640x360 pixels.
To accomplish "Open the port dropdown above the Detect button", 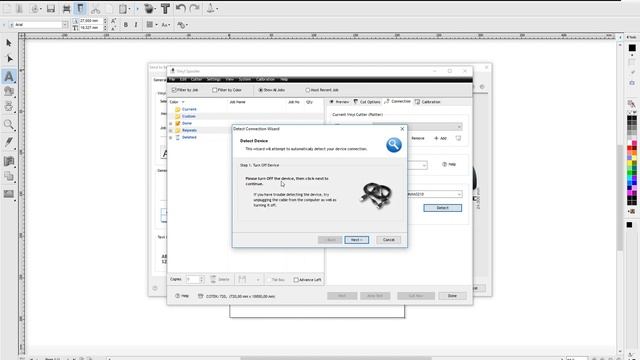I will tap(459, 194).
